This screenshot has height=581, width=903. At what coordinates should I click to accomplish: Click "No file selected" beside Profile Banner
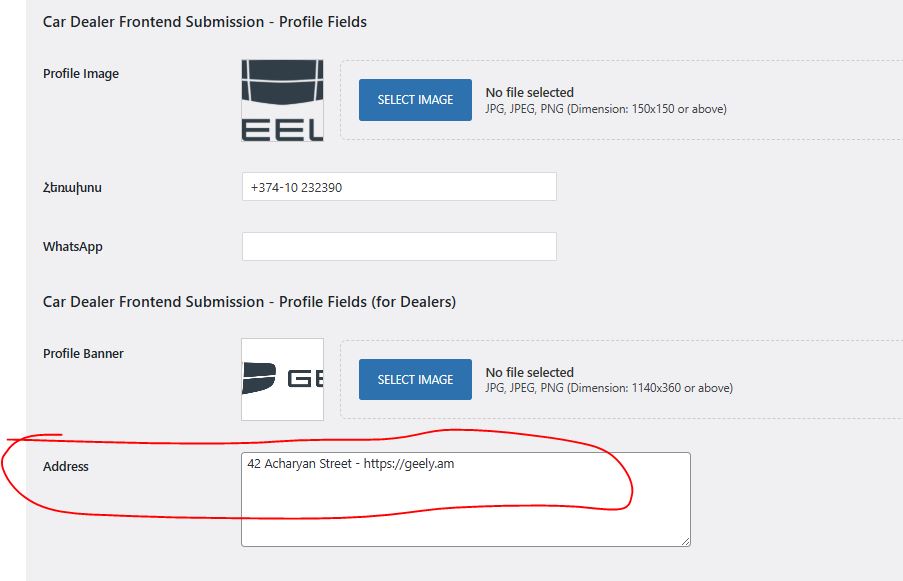tap(530, 373)
